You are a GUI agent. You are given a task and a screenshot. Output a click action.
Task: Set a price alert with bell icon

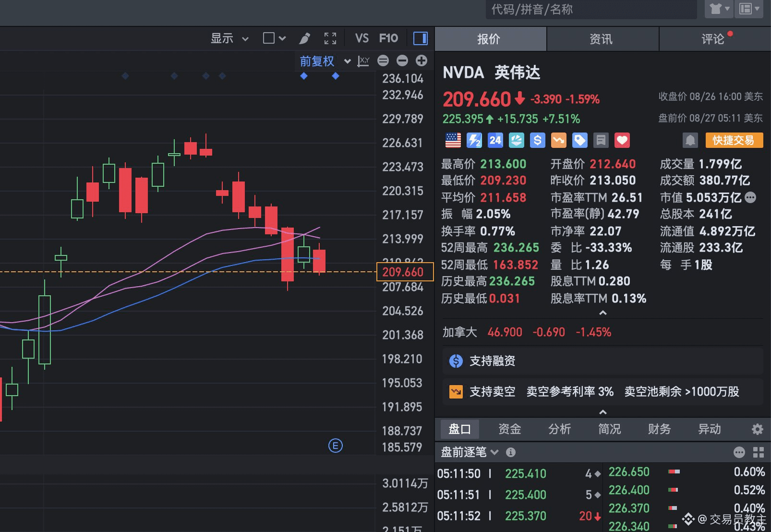[690, 140]
